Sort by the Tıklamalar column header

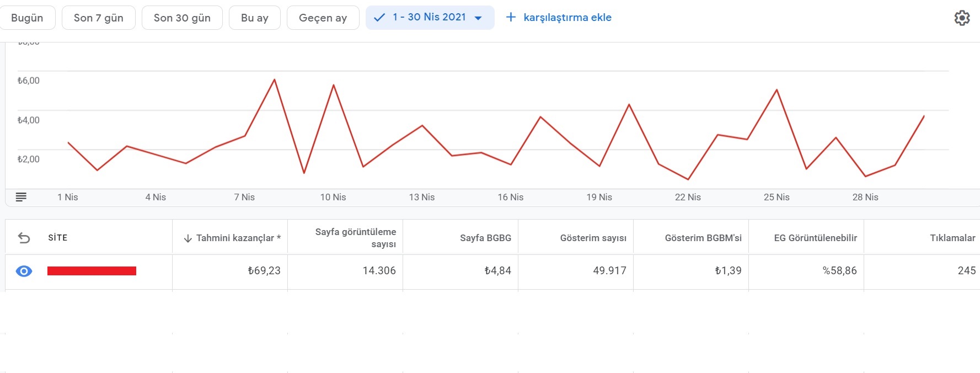click(952, 238)
